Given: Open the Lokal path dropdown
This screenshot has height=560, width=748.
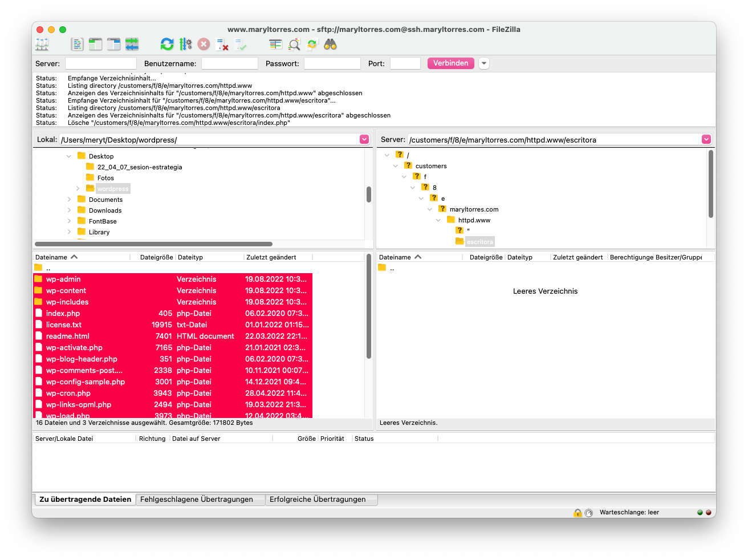Looking at the screenshot, I should (x=364, y=140).
